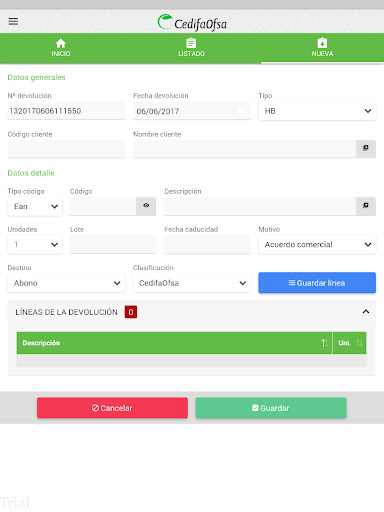Screen dimensions: 384x512
Task: Click the Guardar línea button
Action: [317, 283]
